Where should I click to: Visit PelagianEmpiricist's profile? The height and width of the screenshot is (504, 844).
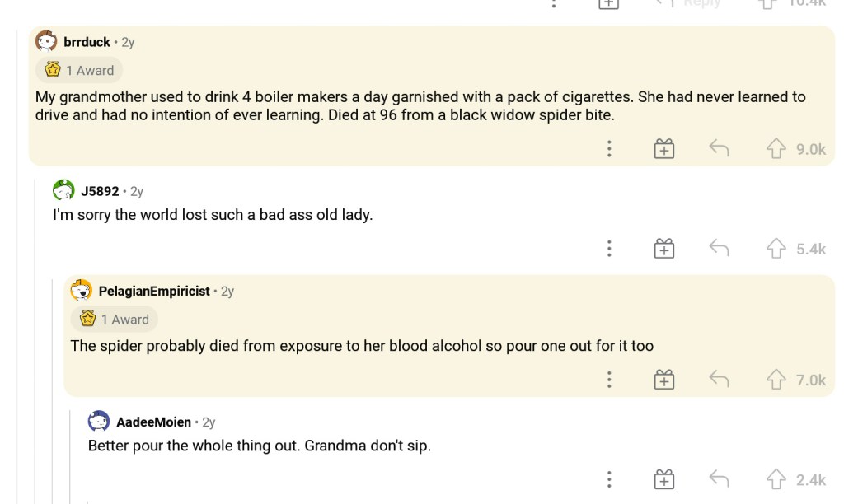[154, 291]
